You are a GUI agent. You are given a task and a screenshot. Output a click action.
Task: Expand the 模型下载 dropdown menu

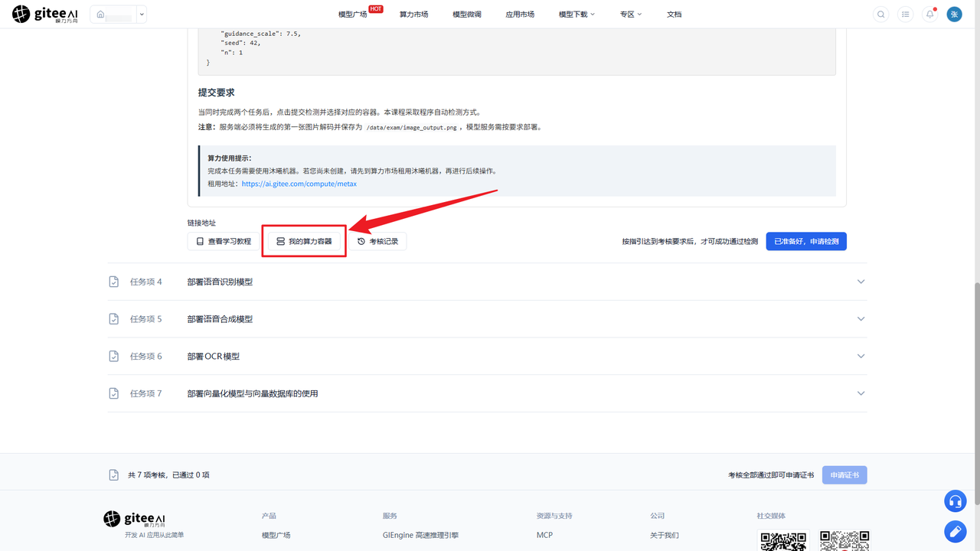click(577, 15)
